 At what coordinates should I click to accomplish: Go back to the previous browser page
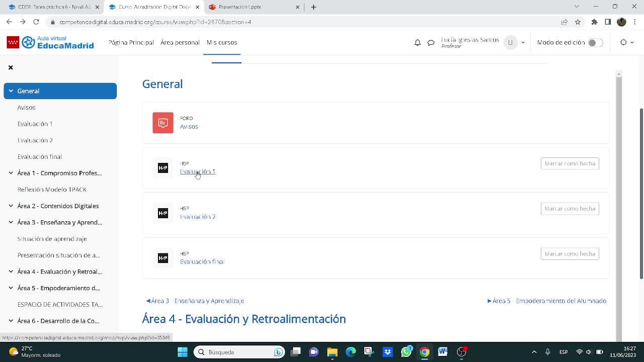click(x=9, y=22)
